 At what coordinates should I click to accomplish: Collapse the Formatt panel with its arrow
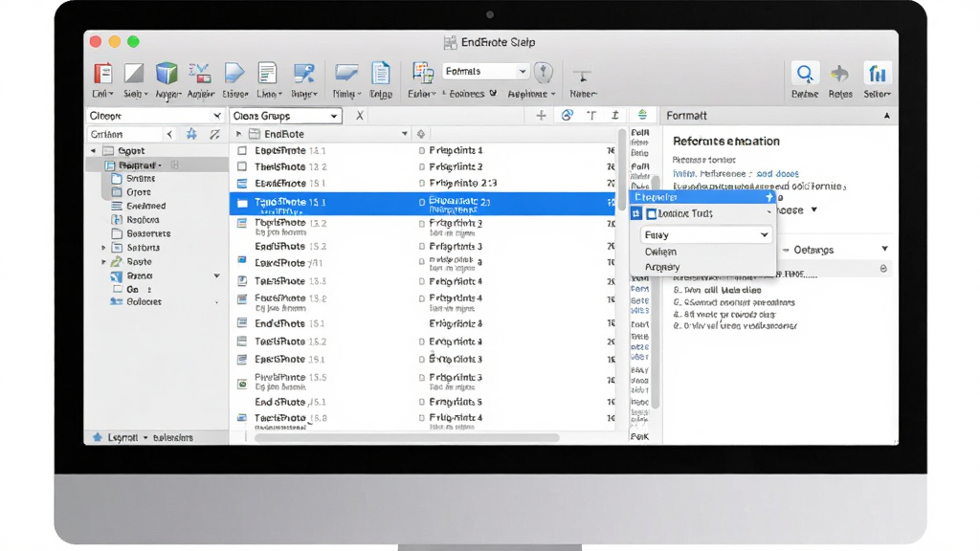[886, 116]
